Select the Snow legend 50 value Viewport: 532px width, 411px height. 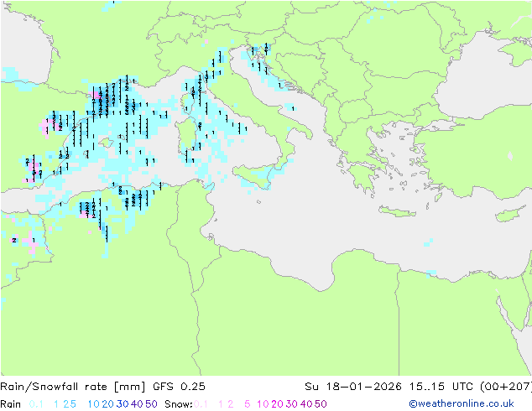point(321,404)
